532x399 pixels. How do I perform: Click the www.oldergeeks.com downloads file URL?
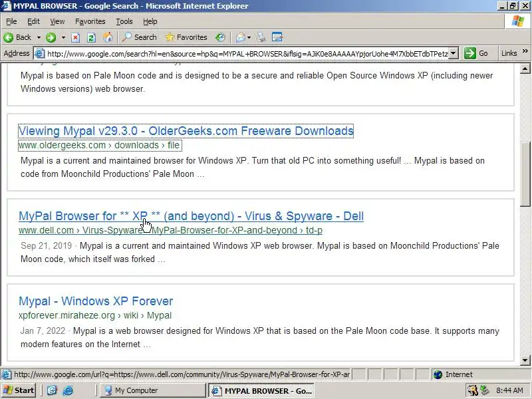point(100,145)
